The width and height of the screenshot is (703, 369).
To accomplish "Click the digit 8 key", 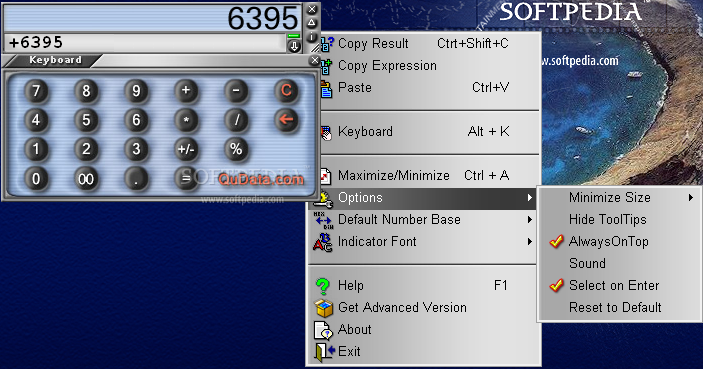I will click(x=86, y=91).
